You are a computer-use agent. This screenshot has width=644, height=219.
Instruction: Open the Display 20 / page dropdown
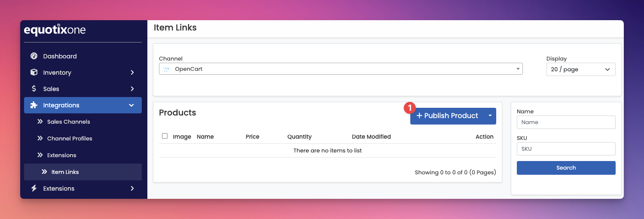[x=580, y=70]
